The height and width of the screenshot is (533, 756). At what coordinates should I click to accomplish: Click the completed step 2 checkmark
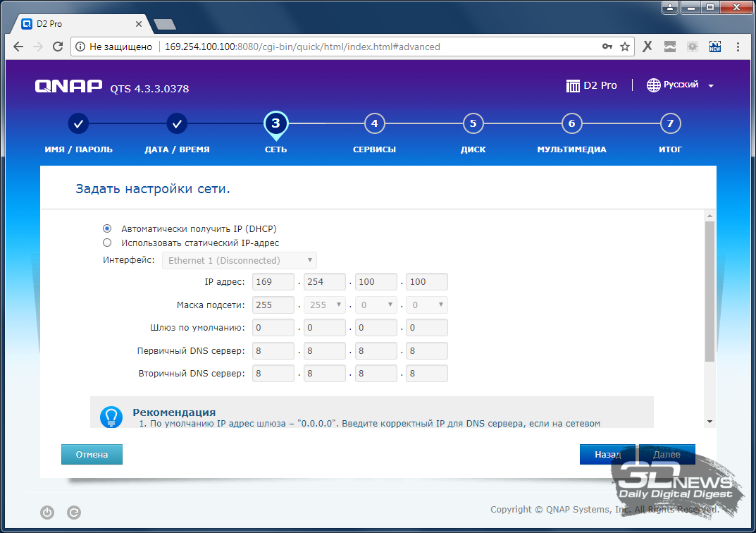pyautogui.click(x=177, y=123)
